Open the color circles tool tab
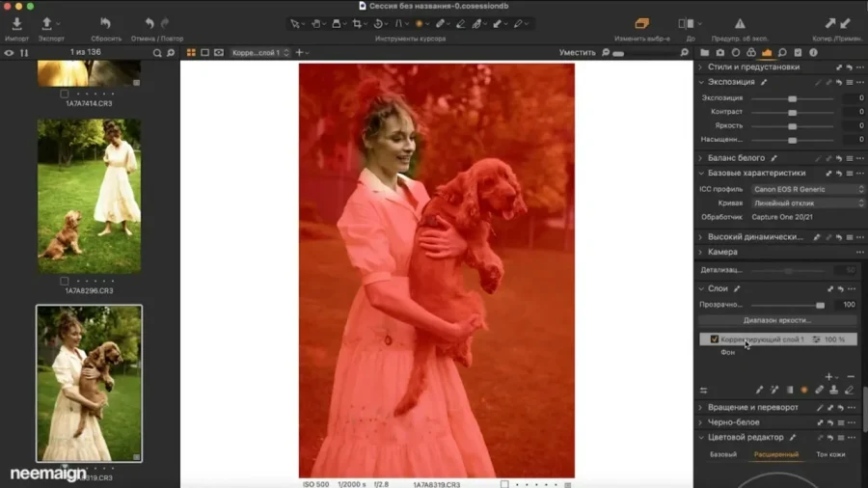Screen dimensions: 868x488 point(751,53)
